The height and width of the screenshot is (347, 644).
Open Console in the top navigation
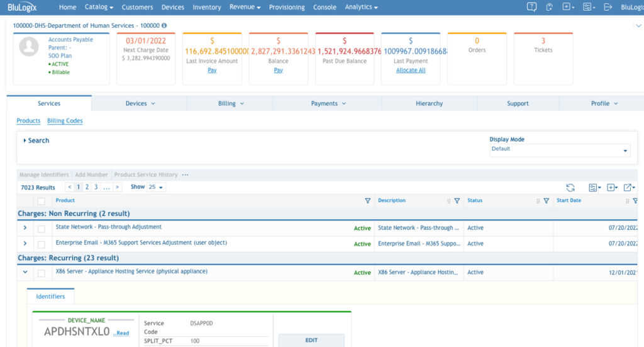(325, 7)
